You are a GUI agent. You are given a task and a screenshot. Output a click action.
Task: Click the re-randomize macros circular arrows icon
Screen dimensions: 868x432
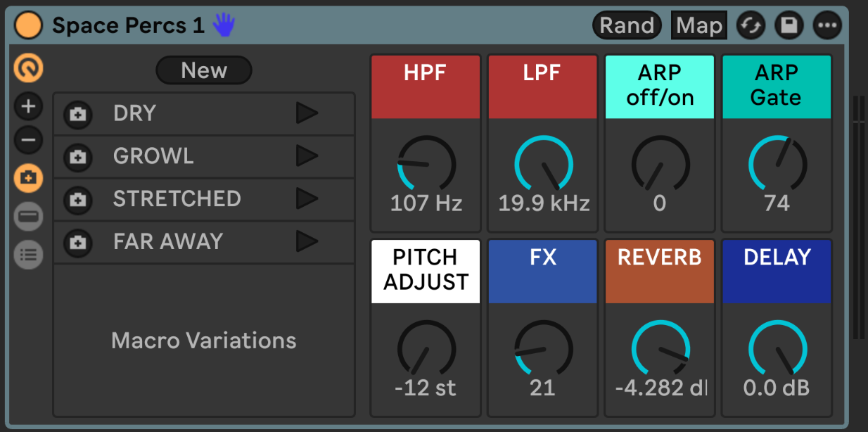[750, 25]
